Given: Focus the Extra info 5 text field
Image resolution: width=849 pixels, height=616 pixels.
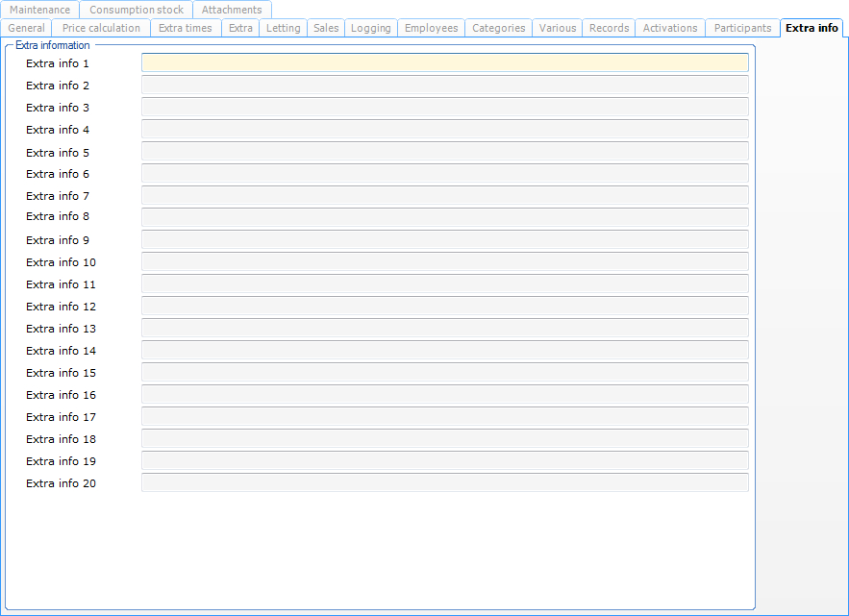Looking at the screenshot, I should [x=444, y=152].
